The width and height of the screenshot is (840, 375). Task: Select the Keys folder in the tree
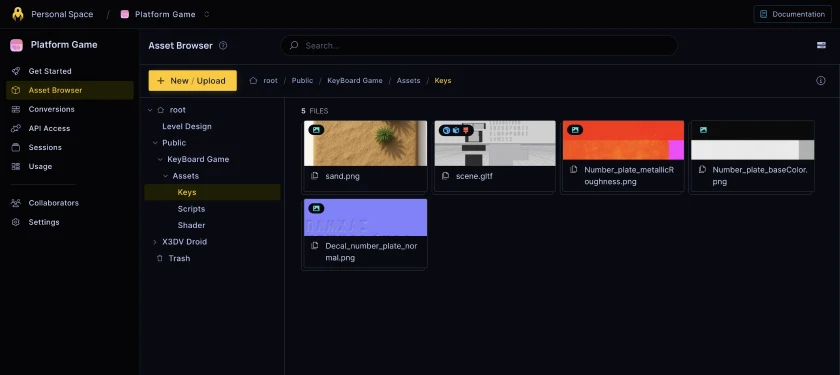pos(212,192)
